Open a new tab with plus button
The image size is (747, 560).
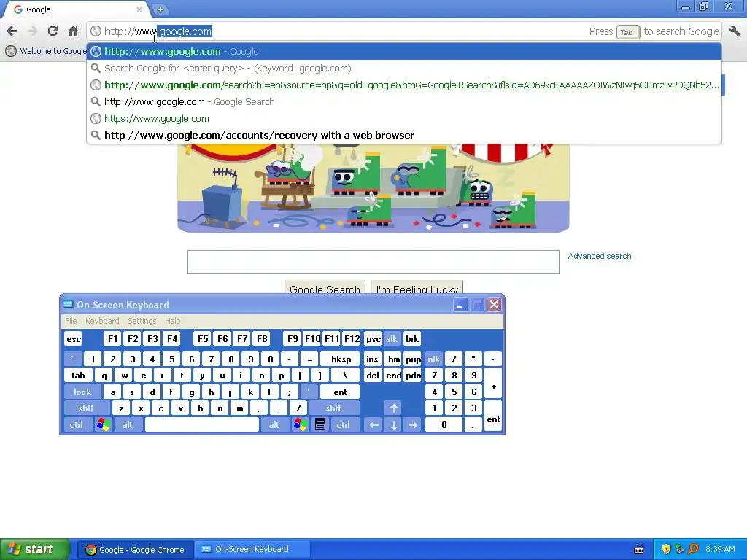coord(160,9)
